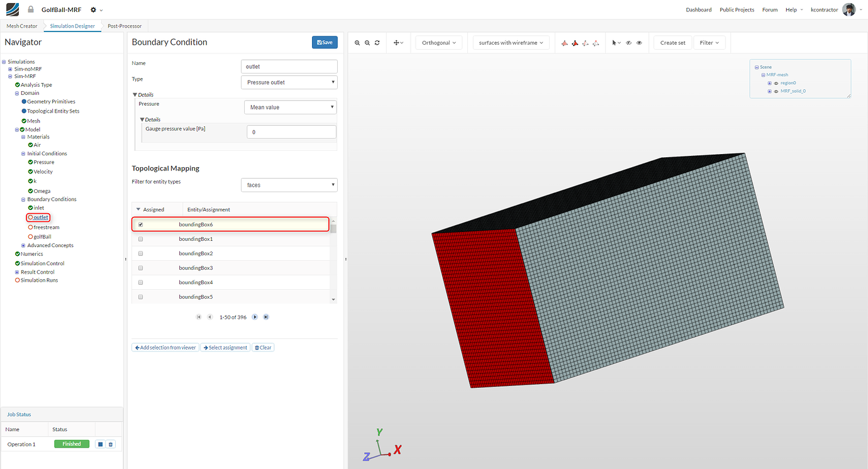Click the Gauge pressure value input field

291,131
